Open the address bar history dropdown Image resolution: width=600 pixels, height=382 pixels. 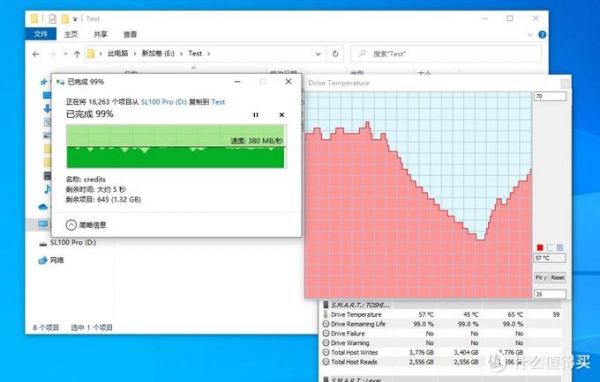point(318,54)
